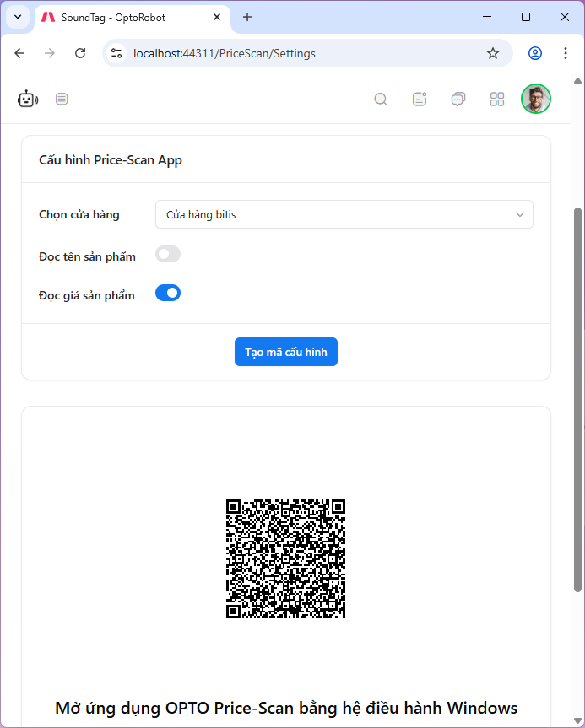Reload the page with refresh icon
585x728 pixels.
[80, 53]
